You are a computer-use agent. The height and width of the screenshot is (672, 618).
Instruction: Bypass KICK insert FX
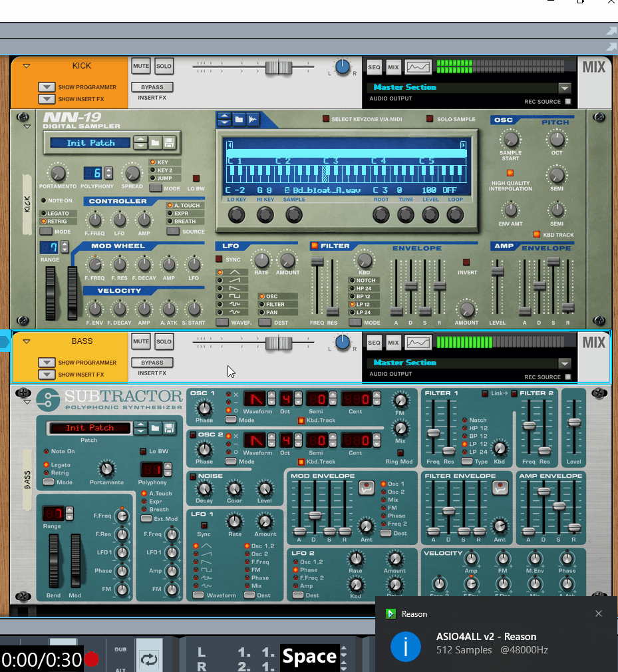pos(152,87)
